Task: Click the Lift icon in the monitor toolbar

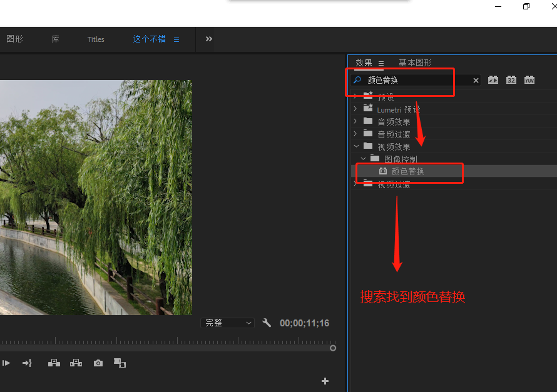Action: click(54, 363)
